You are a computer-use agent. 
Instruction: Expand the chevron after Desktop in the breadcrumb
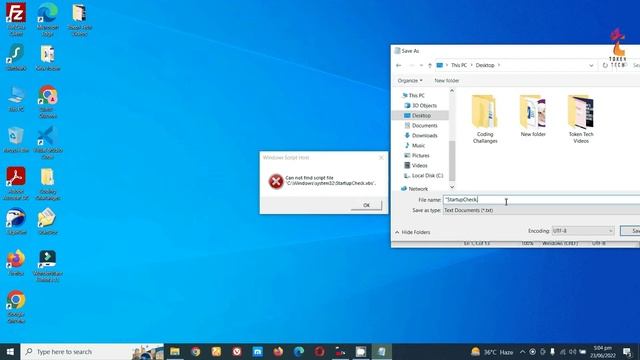(499, 65)
